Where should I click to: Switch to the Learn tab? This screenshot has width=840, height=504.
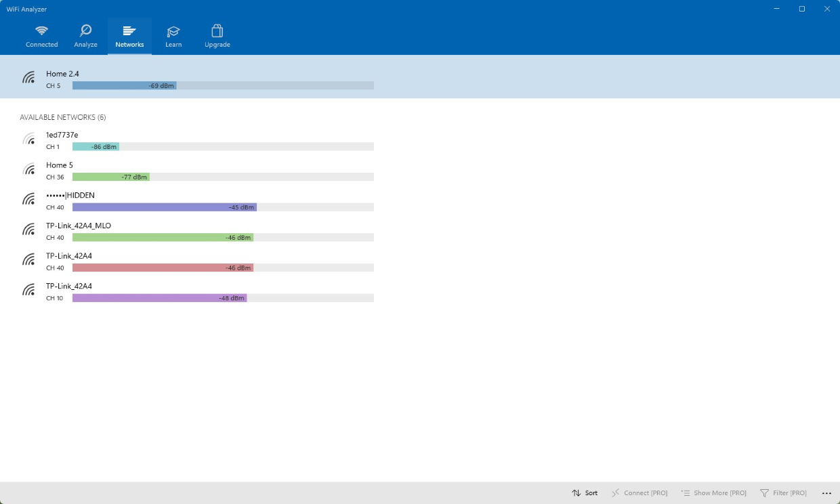(173, 35)
